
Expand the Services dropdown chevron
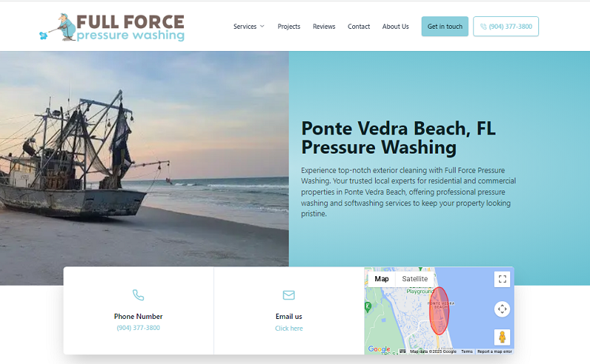point(262,27)
